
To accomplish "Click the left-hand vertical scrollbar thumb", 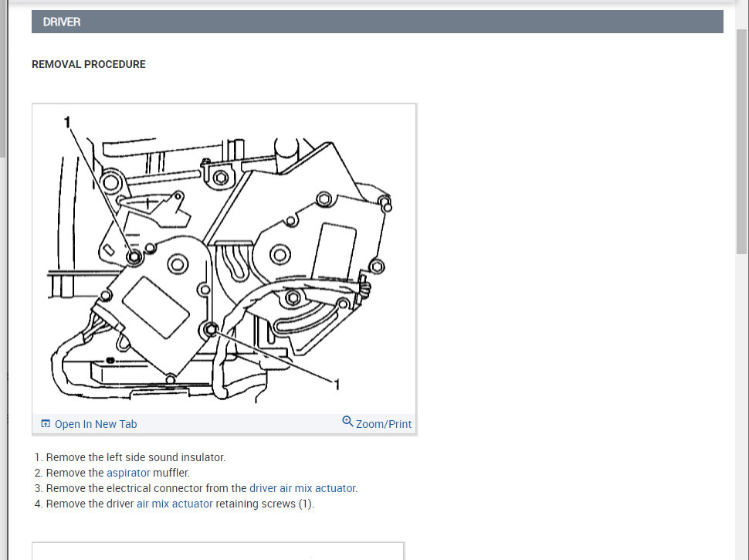I will pos(3,79).
